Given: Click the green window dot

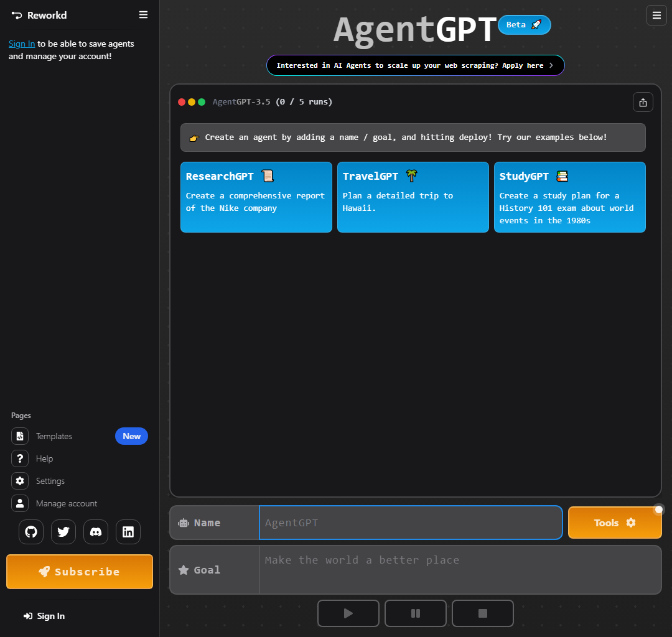Looking at the screenshot, I should click(202, 102).
